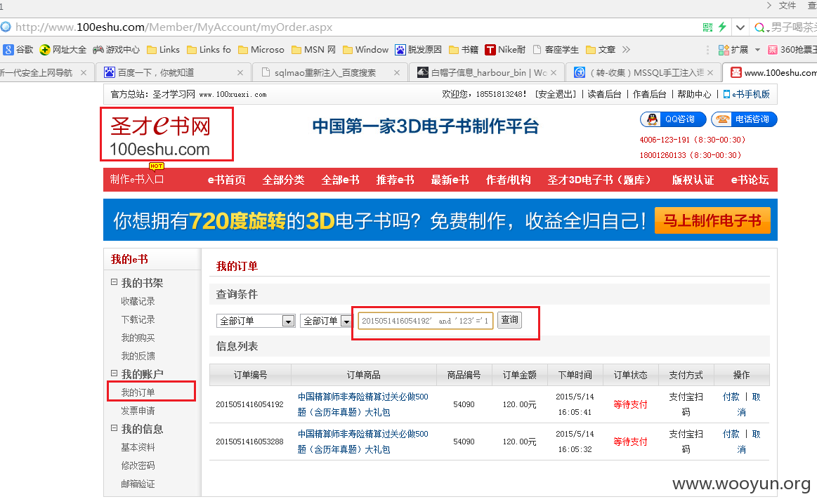This screenshot has width=817, height=504.
Task: Open the second 全部订单 dropdown arrow
Action: tap(346, 321)
